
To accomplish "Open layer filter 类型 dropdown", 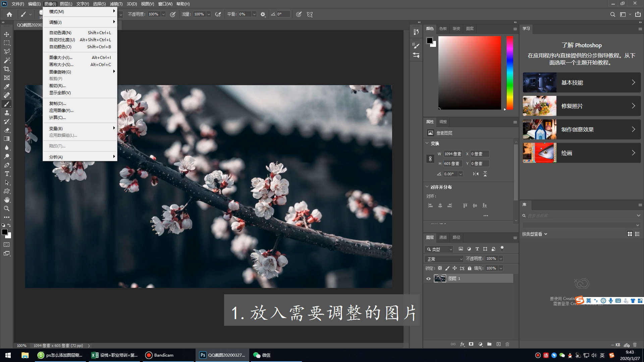I will [x=439, y=249].
